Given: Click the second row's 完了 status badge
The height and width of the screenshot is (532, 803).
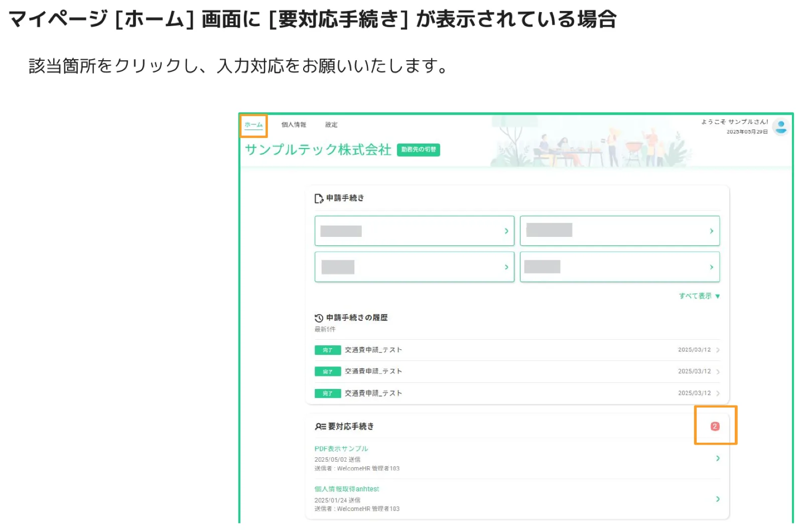Looking at the screenshot, I should click(328, 372).
